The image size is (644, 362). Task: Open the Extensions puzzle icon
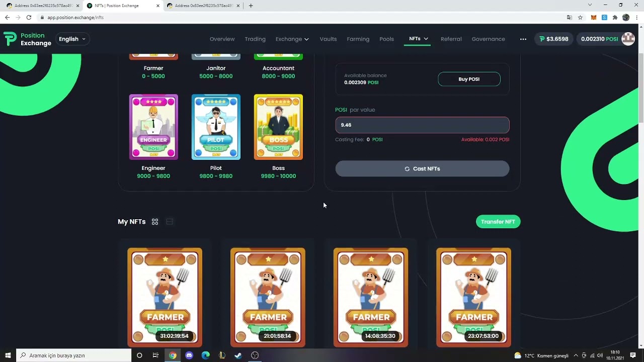pos(615,17)
